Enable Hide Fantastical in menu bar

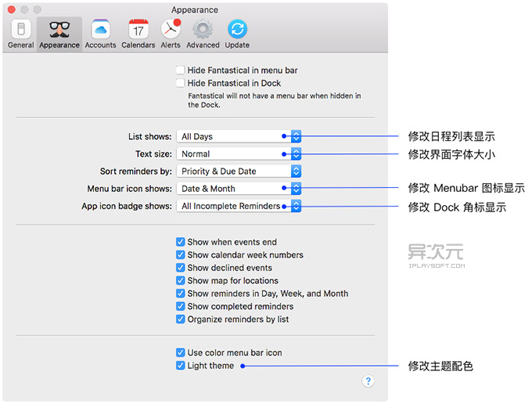pos(181,70)
